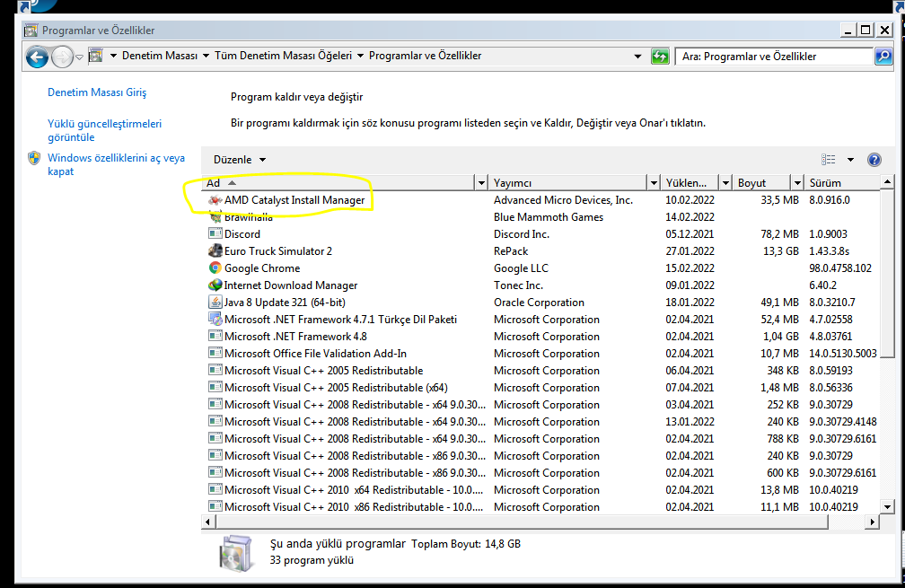The width and height of the screenshot is (905, 588).
Task: Click the Office File Validation Add-In icon
Action: pos(215,353)
